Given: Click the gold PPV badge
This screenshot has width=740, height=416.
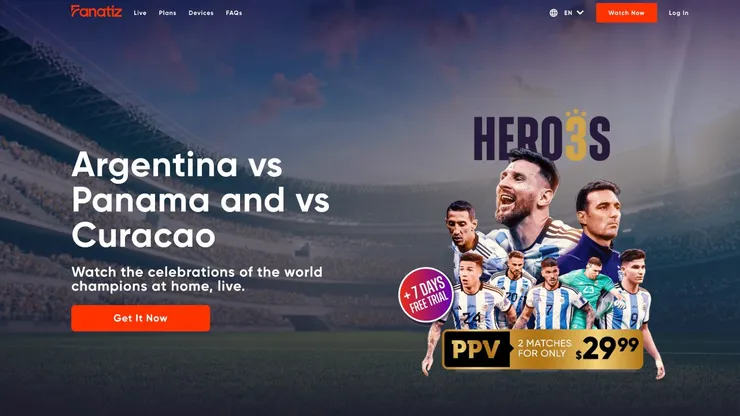Looking at the screenshot, I should tap(476, 349).
